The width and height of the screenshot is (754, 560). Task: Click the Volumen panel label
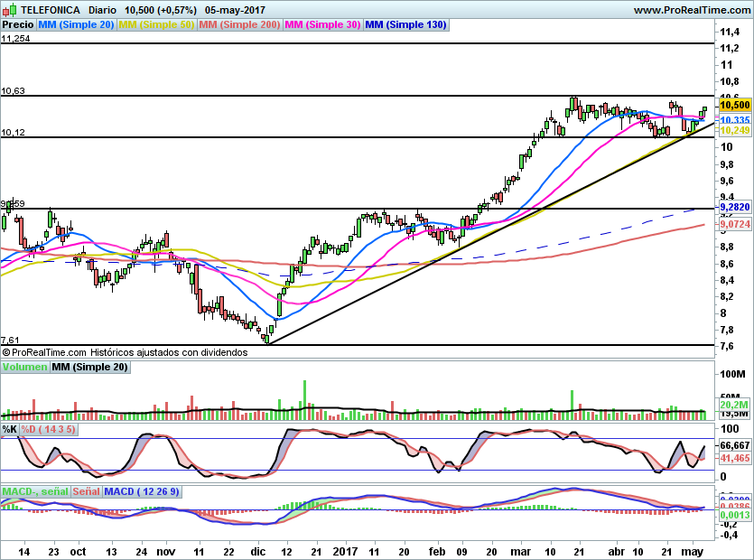(x=24, y=367)
